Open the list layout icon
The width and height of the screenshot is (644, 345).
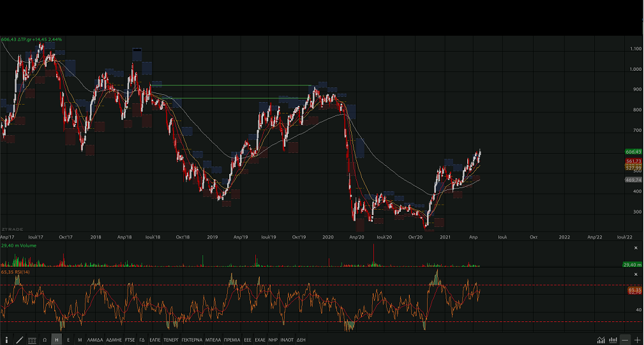(32, 340)
